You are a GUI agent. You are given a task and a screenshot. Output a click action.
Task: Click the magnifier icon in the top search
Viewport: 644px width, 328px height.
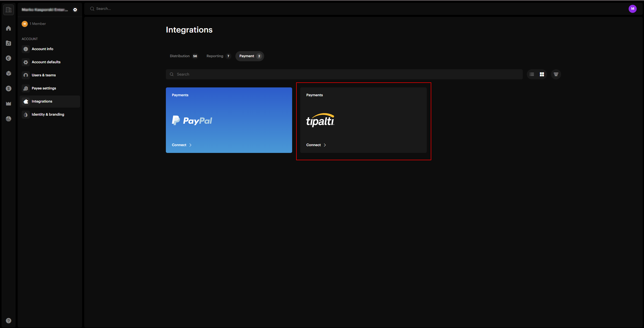coord(92,9)
